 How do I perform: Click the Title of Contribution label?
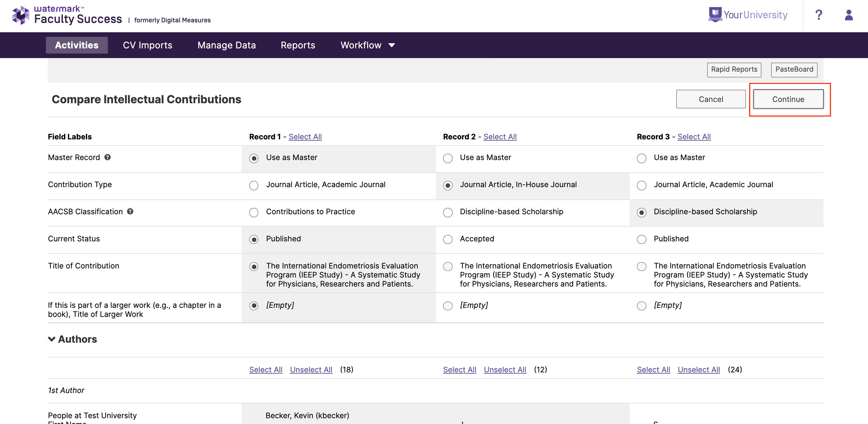[x=84, y=266]
